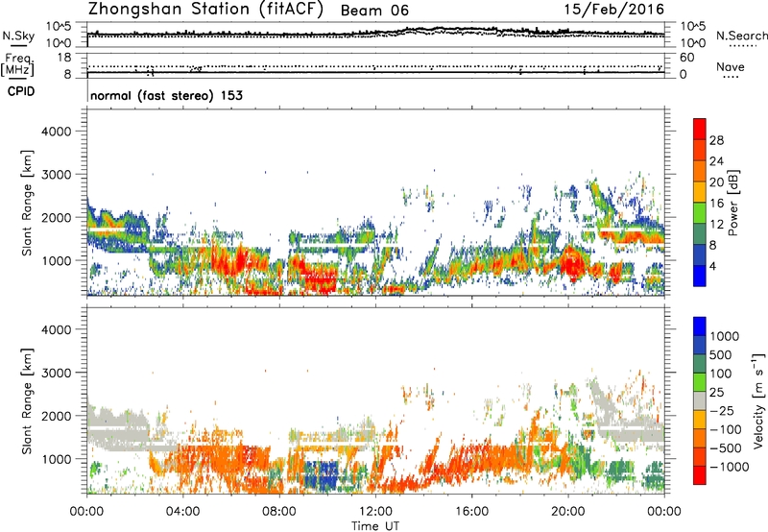The image size is (768, 532).
Task: Click "normal (fast stereo) 153" text
Action: pyautogui.click(x=166, y=95)
